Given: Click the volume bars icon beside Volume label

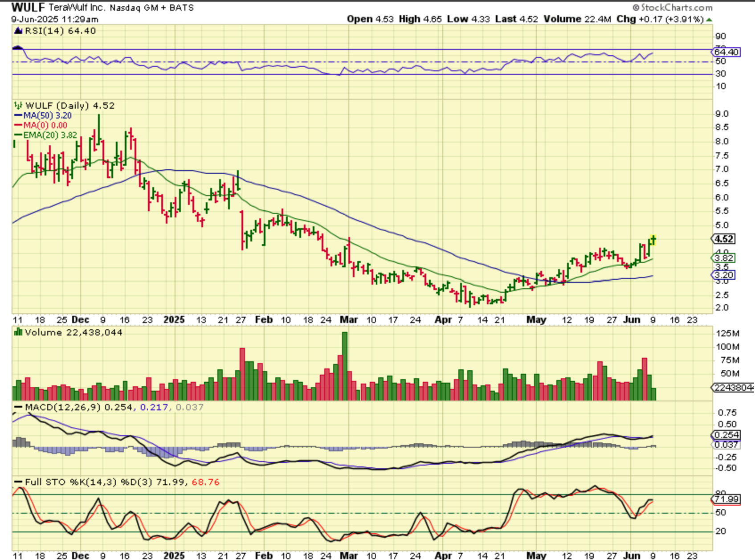Looking at the screenshot, I should point(18,332).
